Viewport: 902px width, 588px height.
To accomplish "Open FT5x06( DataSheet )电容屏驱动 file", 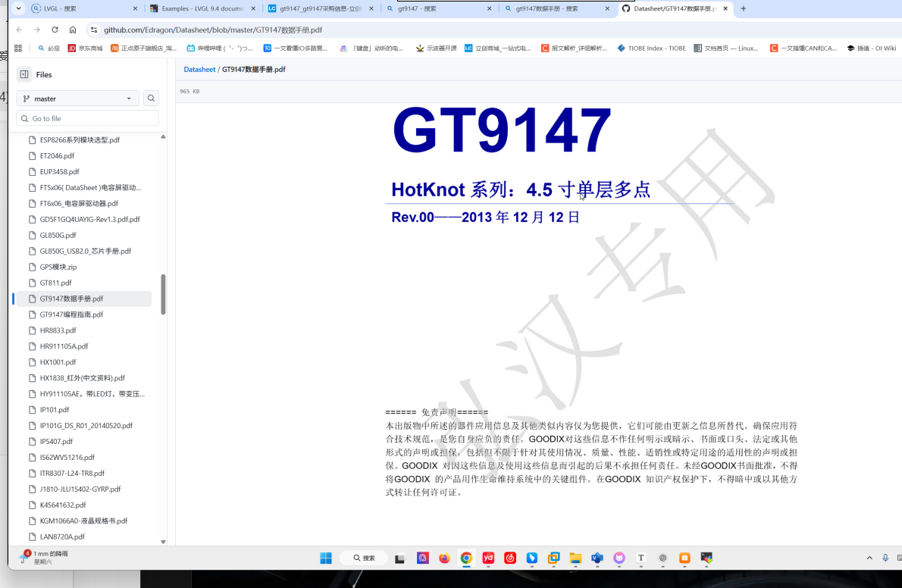I will [x=90, y=188].
